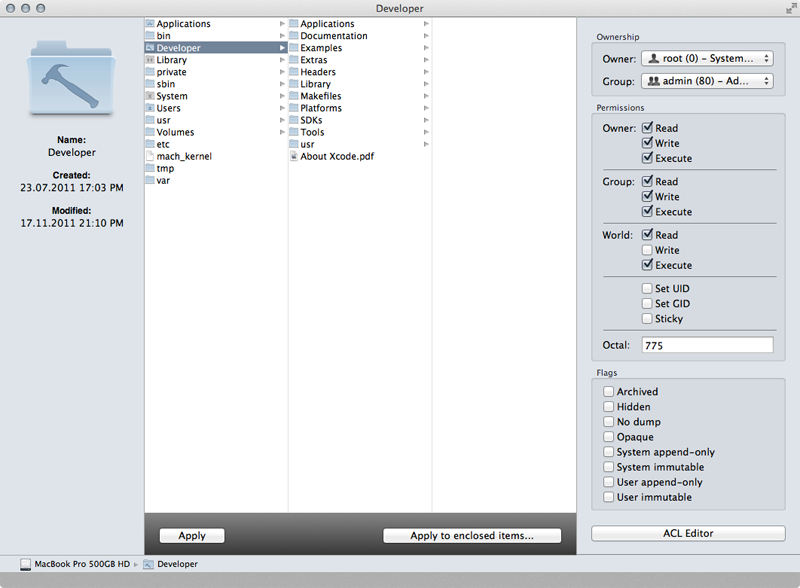
Task: Expand arrow next to Developer in first column
Action: point(282,48)
